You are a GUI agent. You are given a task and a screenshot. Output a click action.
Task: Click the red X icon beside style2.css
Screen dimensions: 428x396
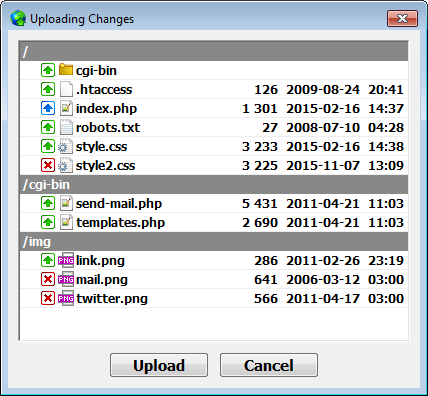(x=48, y=165)
